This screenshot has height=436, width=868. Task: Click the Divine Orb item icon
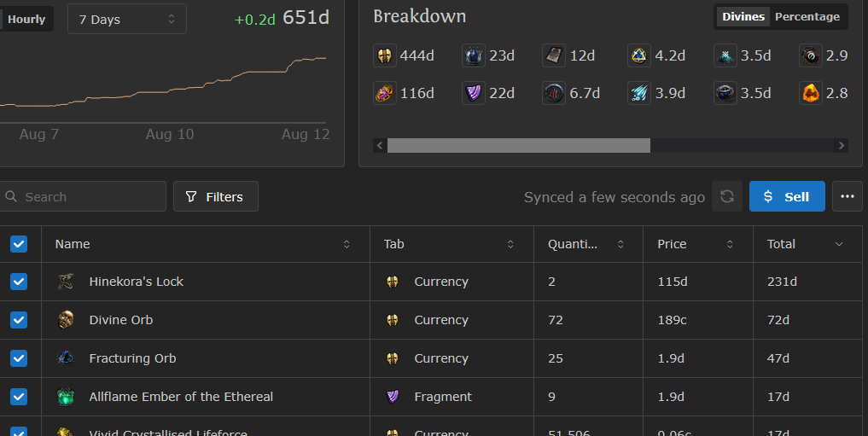[66, 320]
